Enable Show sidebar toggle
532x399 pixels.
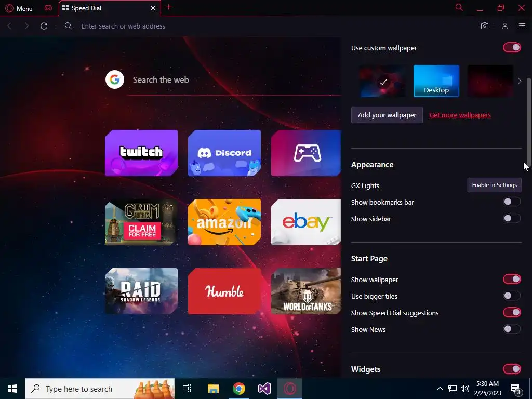[512, 218]
